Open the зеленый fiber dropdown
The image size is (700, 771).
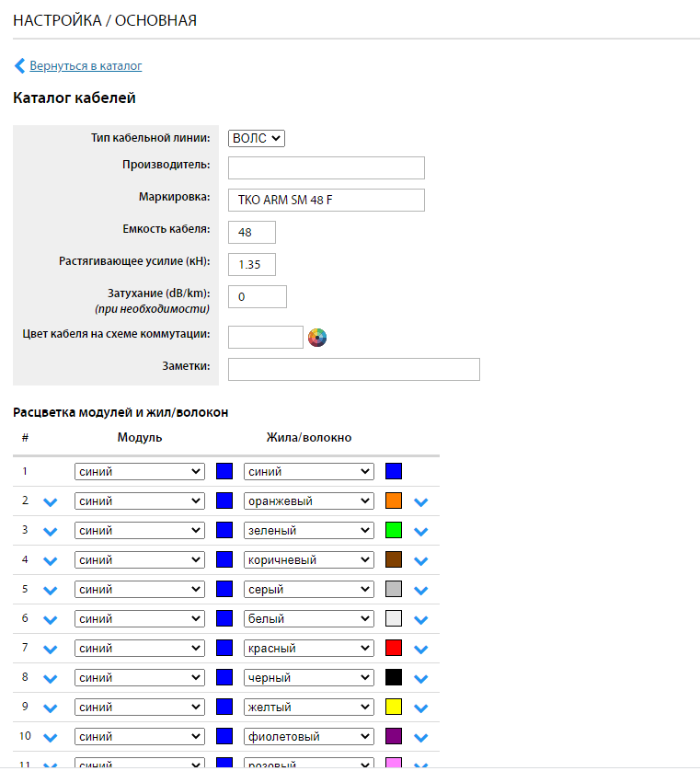(309, 531)
